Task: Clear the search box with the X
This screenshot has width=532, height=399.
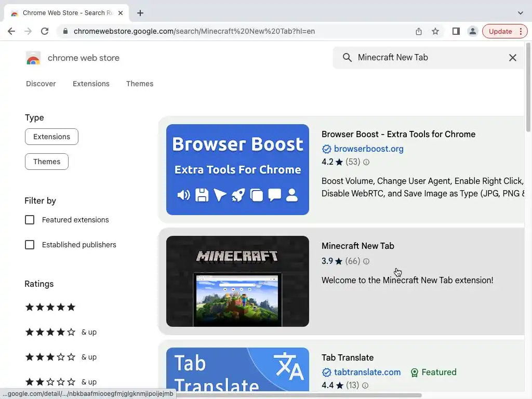Action: point(513,58)
